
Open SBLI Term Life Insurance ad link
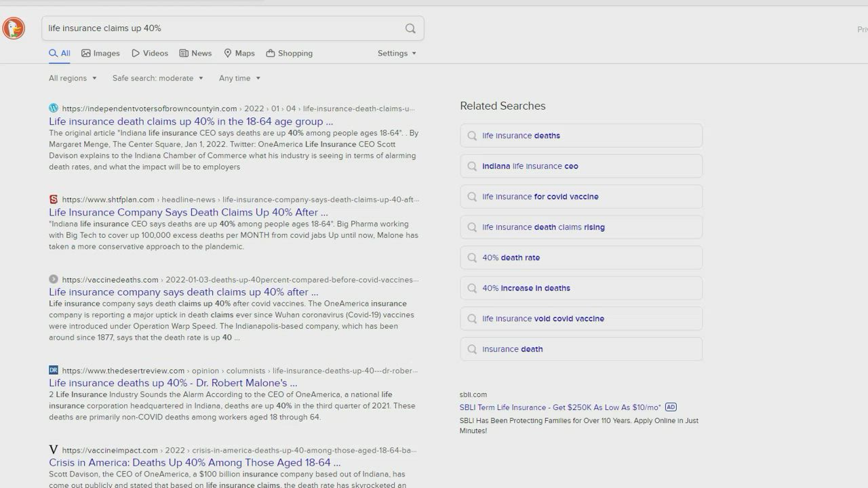point(559,407)
